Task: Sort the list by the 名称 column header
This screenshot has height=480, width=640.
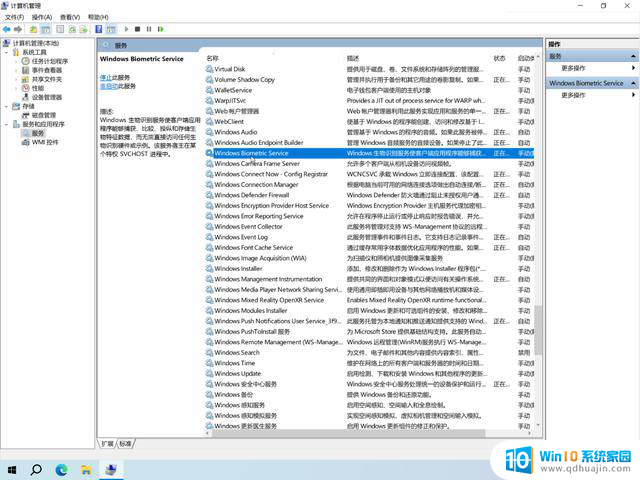Action: [x=212, y=58]
